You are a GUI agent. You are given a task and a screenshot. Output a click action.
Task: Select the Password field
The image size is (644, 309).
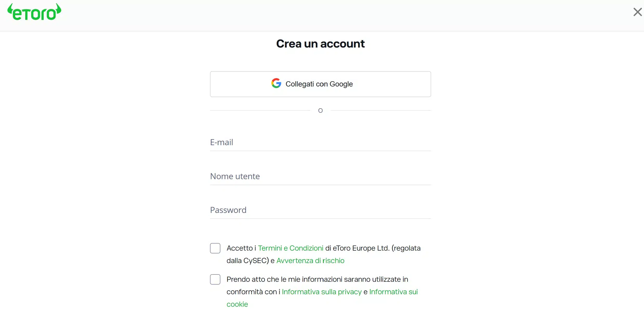320,210
